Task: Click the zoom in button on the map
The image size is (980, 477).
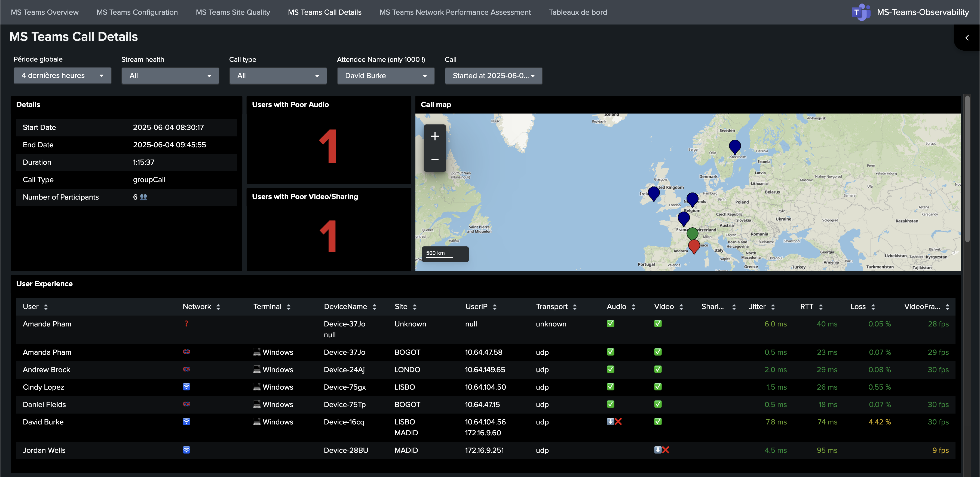Action: (x=434, y=136)
